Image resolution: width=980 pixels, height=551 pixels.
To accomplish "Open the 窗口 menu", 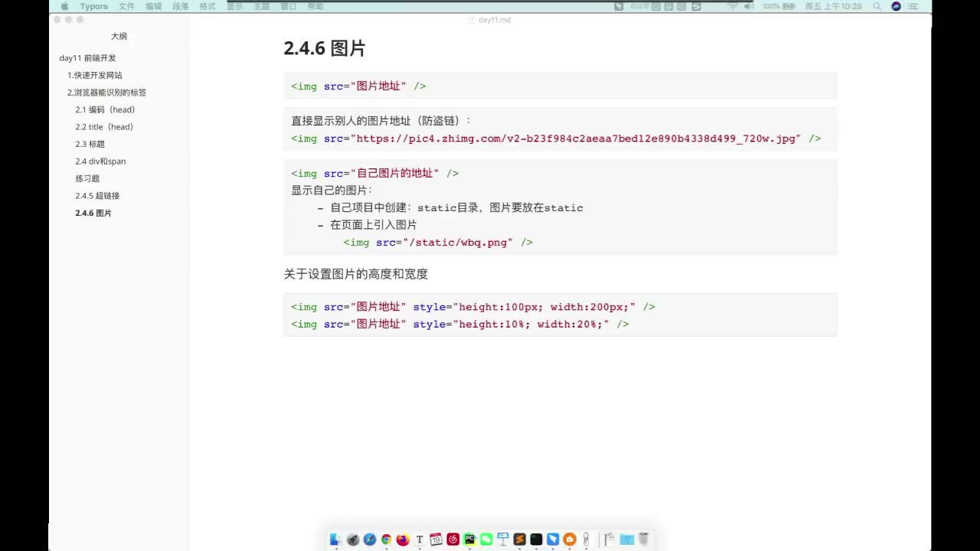I will (x=288, y=6).
